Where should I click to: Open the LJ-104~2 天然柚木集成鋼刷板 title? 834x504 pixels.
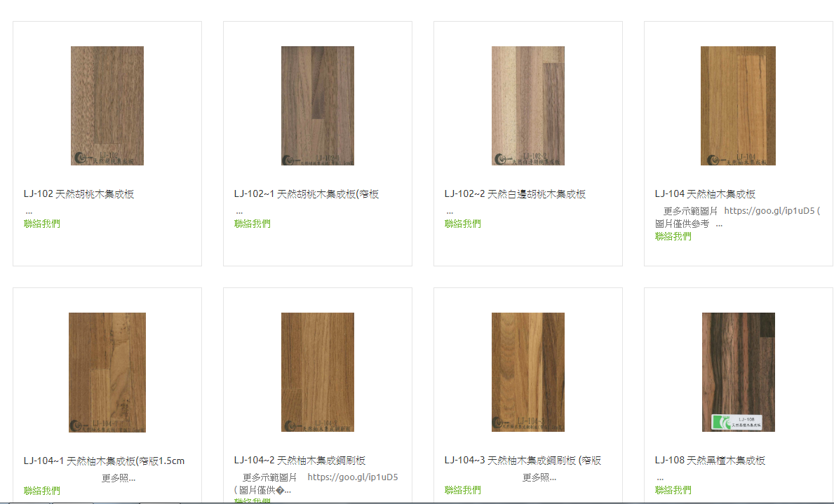click(x=300, y=461)
